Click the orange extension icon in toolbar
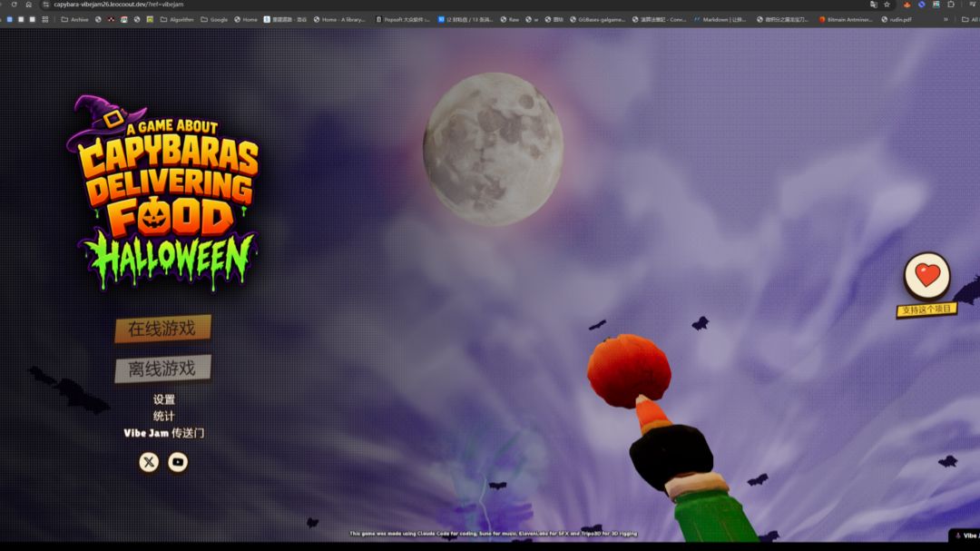The width and height of the screenshot is (980, 551). coord(906,5)
